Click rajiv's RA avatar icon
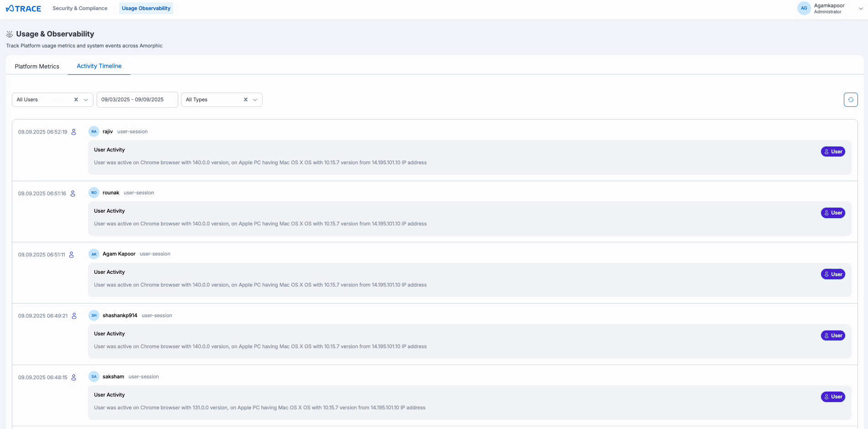This screenshot has width=868, height=429. tap(93, 131)
